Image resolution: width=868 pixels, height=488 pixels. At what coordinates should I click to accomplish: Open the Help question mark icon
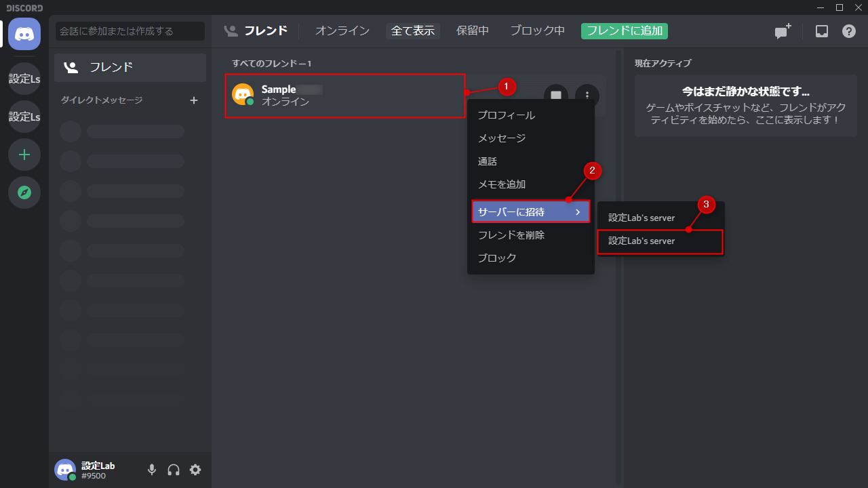click(849, 31)
